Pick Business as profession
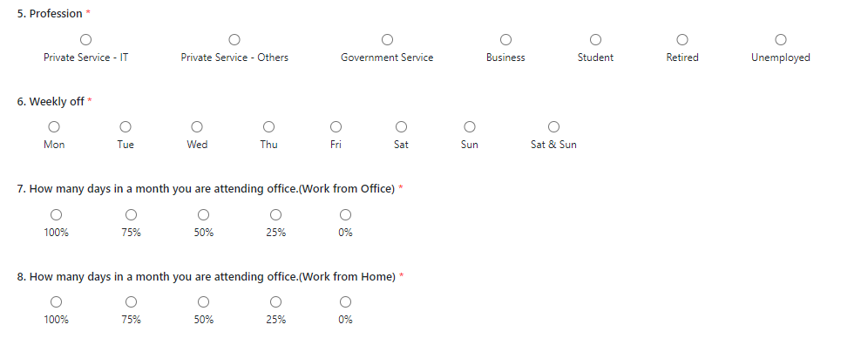Viewport: 868px width, 345px height. tap(506, 40)
